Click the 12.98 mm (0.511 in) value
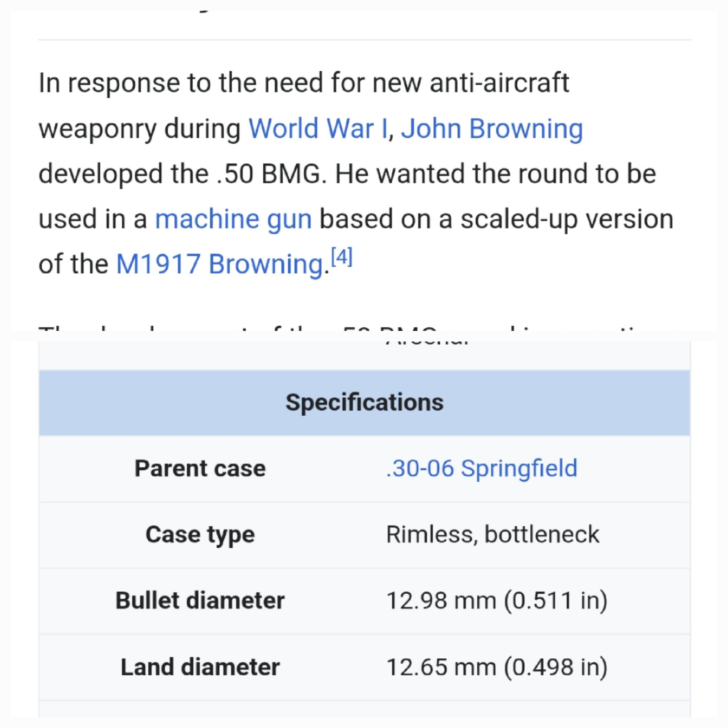 497,601
